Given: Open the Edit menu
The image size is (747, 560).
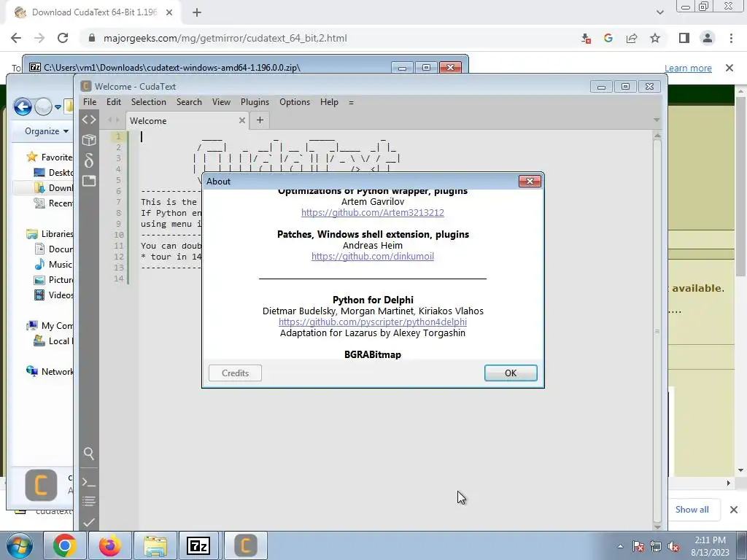Looking at the screenshot, I should (114, 102).
